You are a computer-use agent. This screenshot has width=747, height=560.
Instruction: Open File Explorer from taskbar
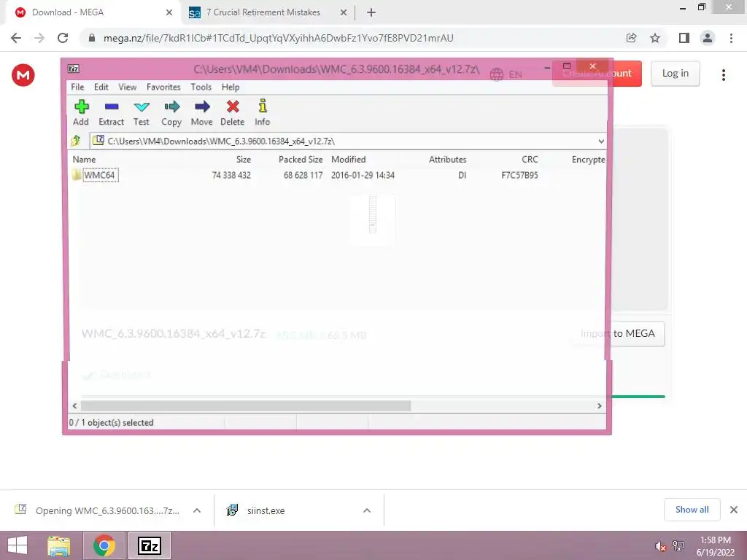(59, 545)
